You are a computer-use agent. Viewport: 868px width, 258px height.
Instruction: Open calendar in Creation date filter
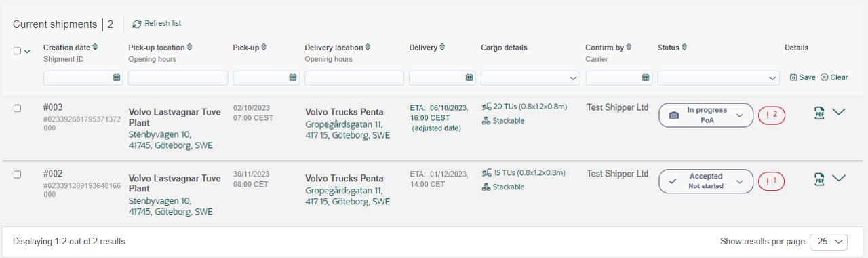117,77
